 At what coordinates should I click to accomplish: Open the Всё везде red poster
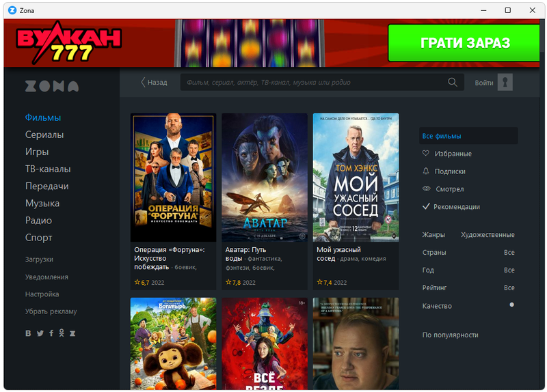coord(265,344)
